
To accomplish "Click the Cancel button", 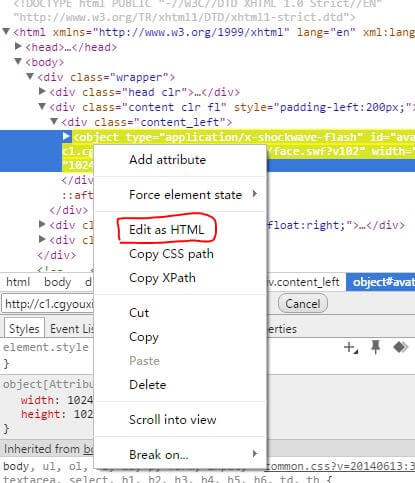I will [303, 304].
